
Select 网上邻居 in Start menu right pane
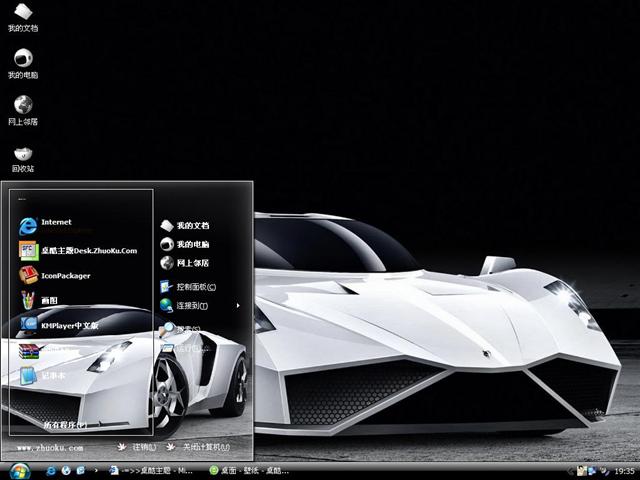point(191,263)
